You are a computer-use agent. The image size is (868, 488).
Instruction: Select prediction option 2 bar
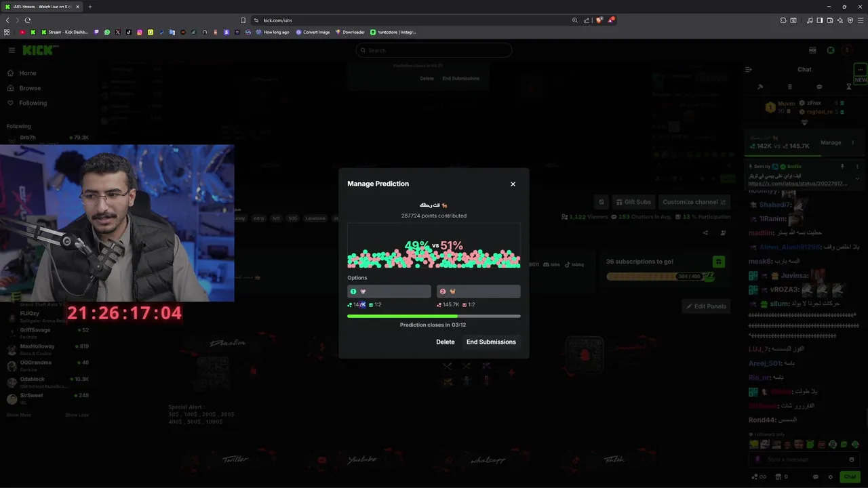tap(479, 291)
